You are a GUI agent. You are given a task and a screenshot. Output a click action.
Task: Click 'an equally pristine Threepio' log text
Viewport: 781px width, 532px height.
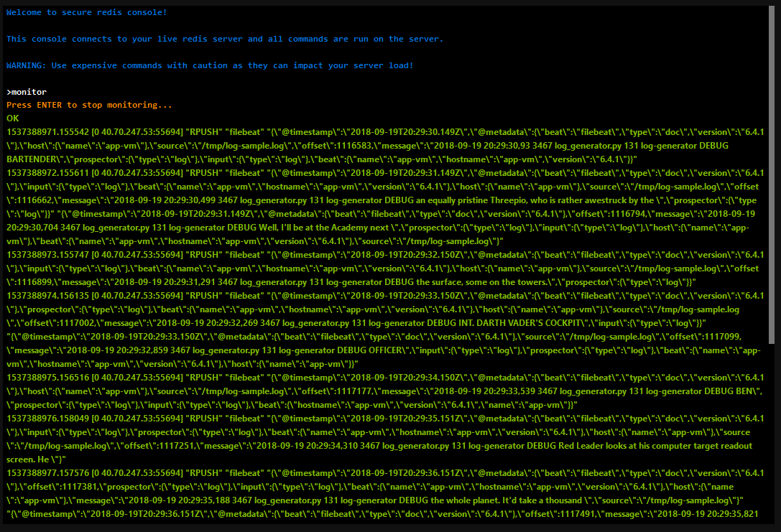pyautogui.click(x=471, y=200)
